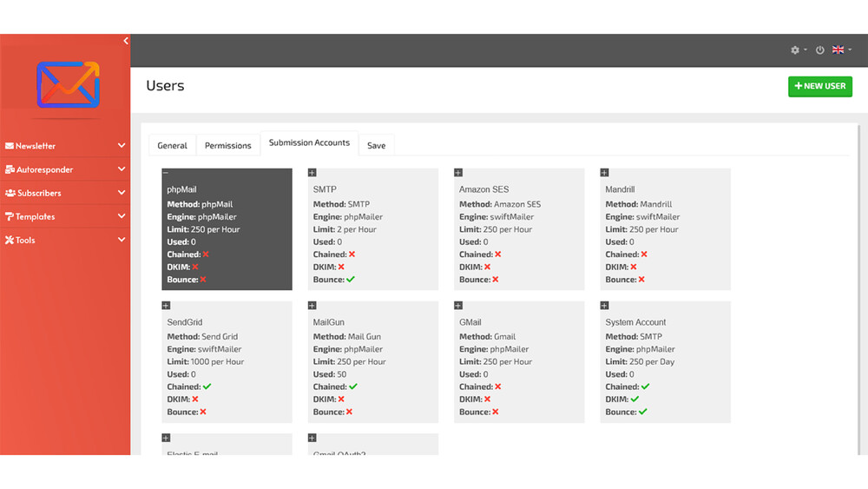This screenshot has height=489, width=868.
Task: Click the green DKIM check on System Account
Action: point(635,400)
